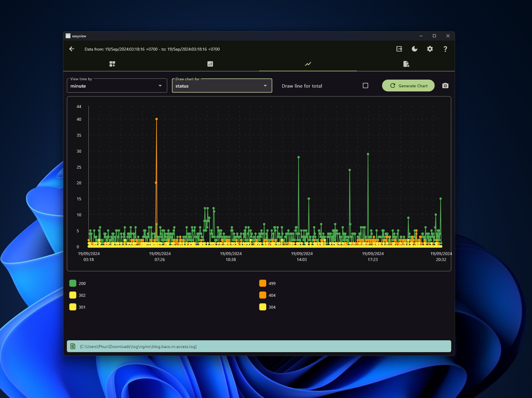Switch to the bar chart report tab
Screen dimensions: 532x398
pos(210,64)
